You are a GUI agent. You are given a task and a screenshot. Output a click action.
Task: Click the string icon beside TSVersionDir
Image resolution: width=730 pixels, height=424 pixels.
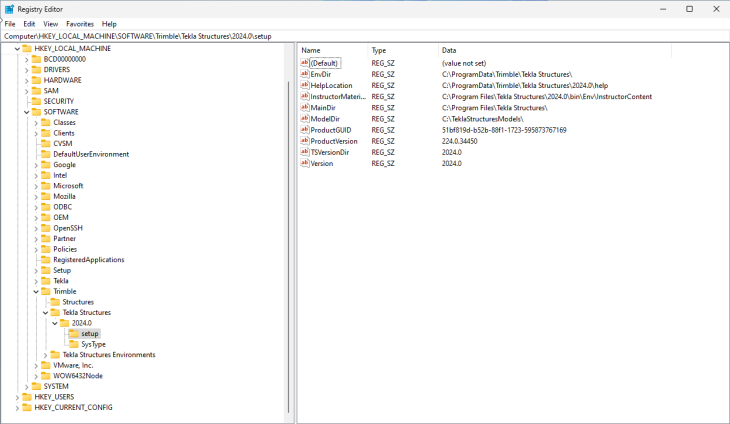coord(304,152)
